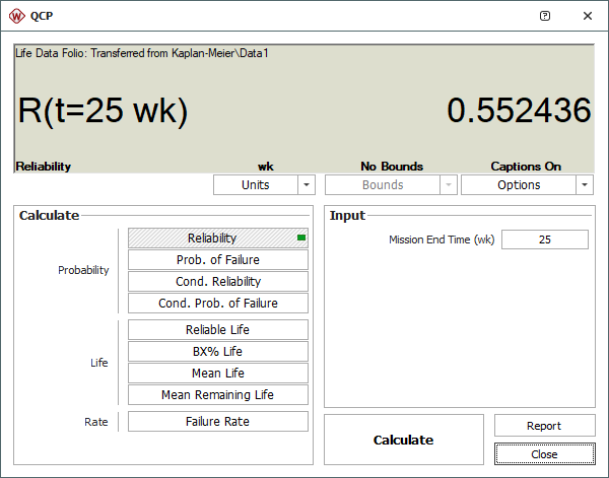Viewport: 609px width, 478px height.
Task: Choose the Failure Rate calculation
Action: pos(218,422)
